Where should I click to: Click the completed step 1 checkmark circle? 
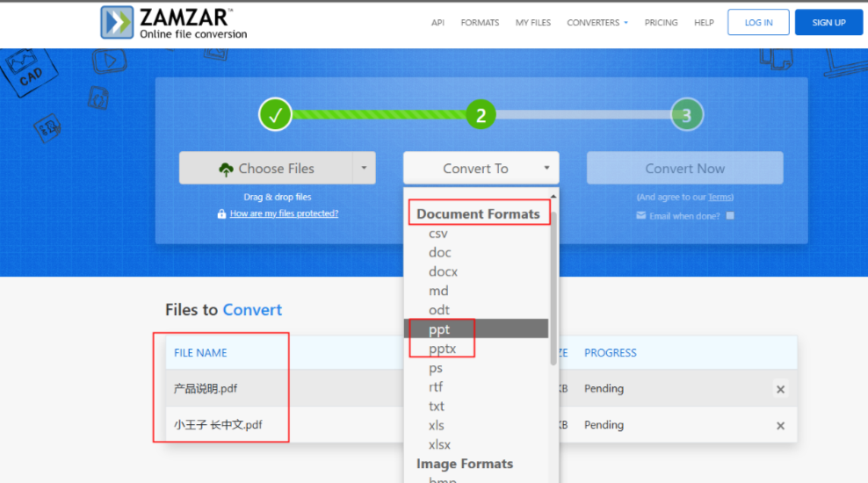(x=275, y=114)
